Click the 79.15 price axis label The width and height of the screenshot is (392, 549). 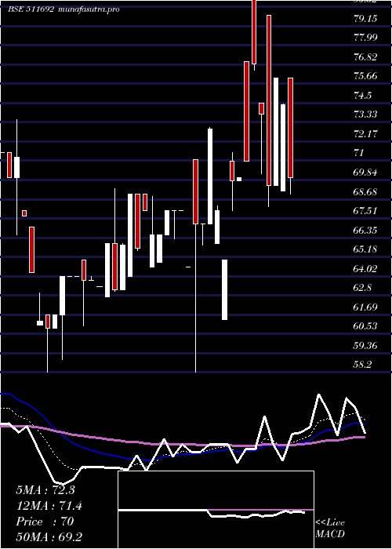[x=365, y=19]
